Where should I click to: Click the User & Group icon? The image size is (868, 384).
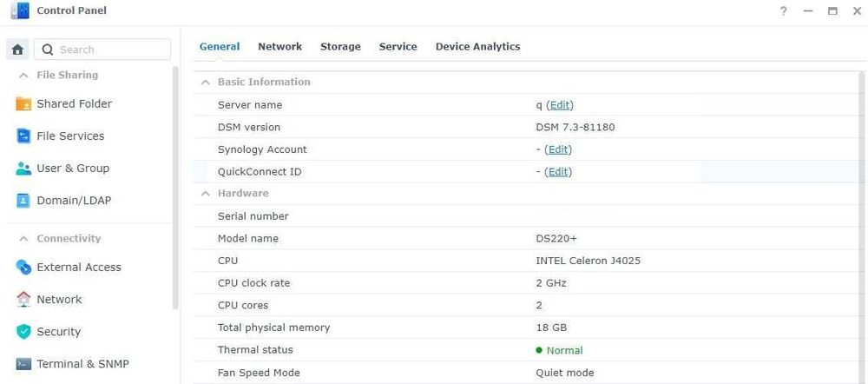point(23,169)
